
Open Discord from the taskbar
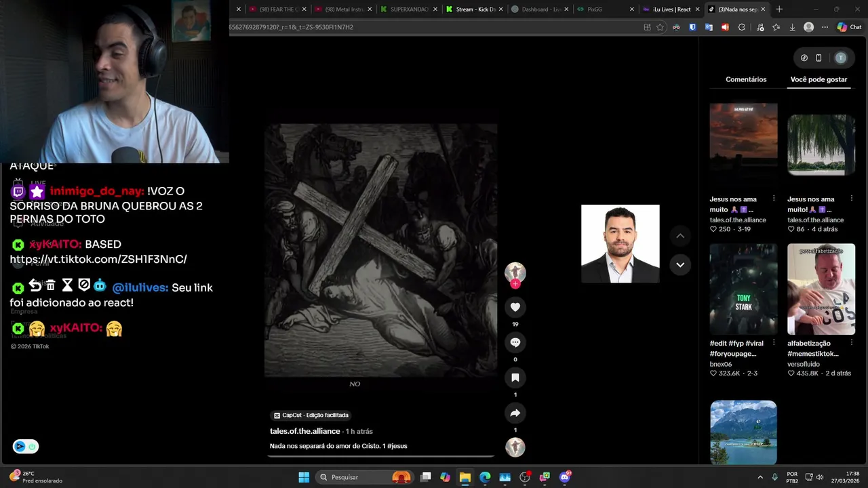565,477
